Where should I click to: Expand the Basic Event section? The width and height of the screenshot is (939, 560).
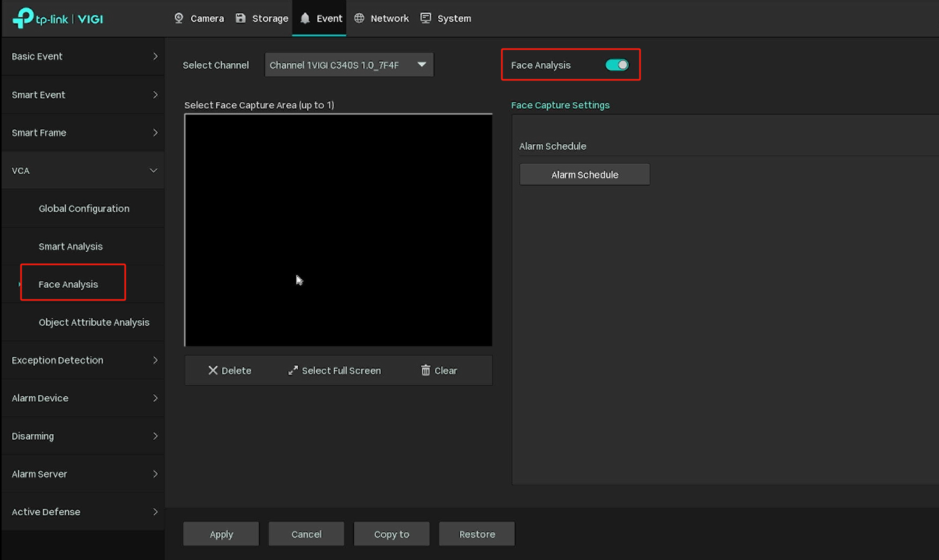(83, 57)
